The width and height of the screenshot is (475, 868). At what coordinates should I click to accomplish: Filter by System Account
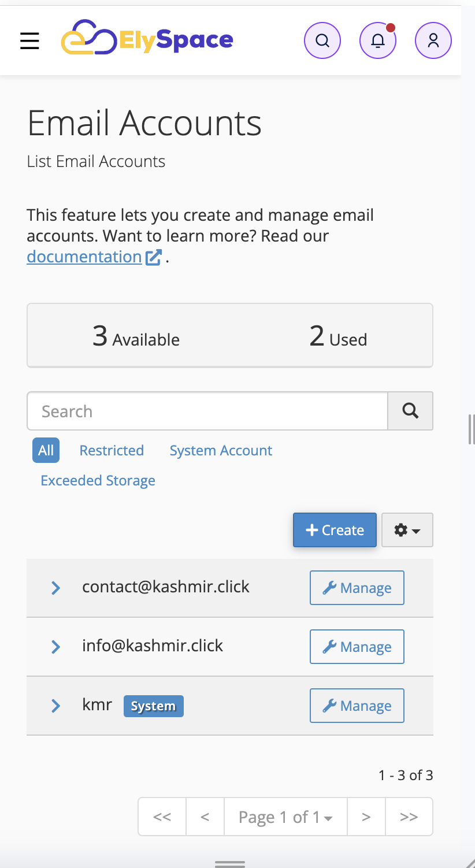coord(221,450)
